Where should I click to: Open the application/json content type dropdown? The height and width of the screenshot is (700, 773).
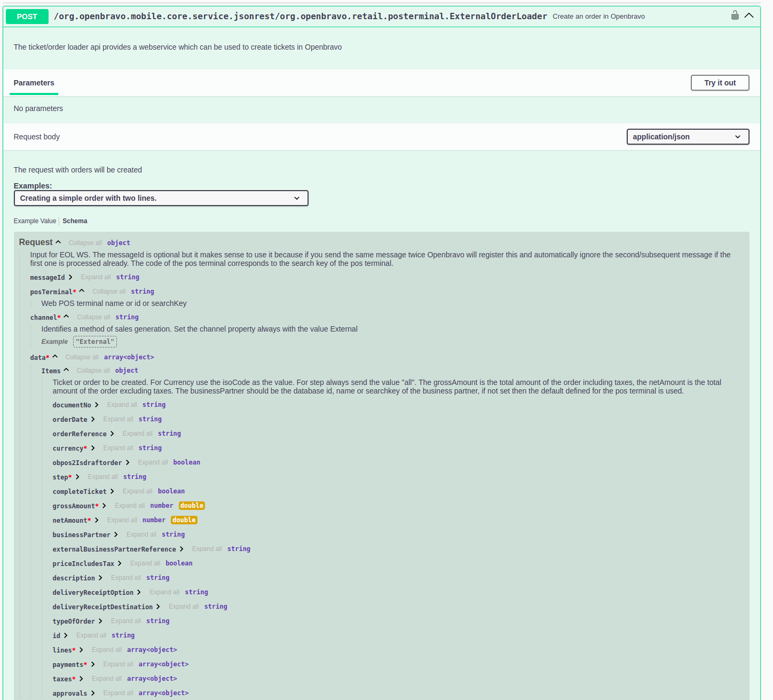click(x=688, y=137)
